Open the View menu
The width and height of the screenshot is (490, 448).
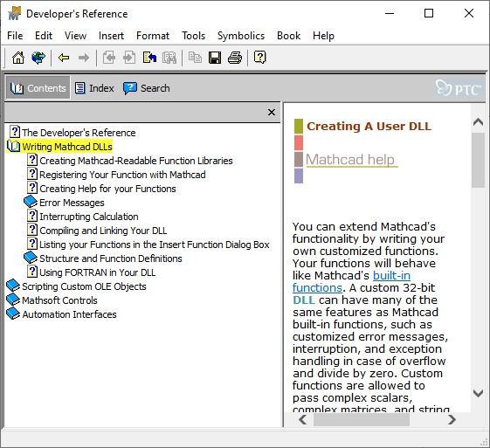pos(75,36)
